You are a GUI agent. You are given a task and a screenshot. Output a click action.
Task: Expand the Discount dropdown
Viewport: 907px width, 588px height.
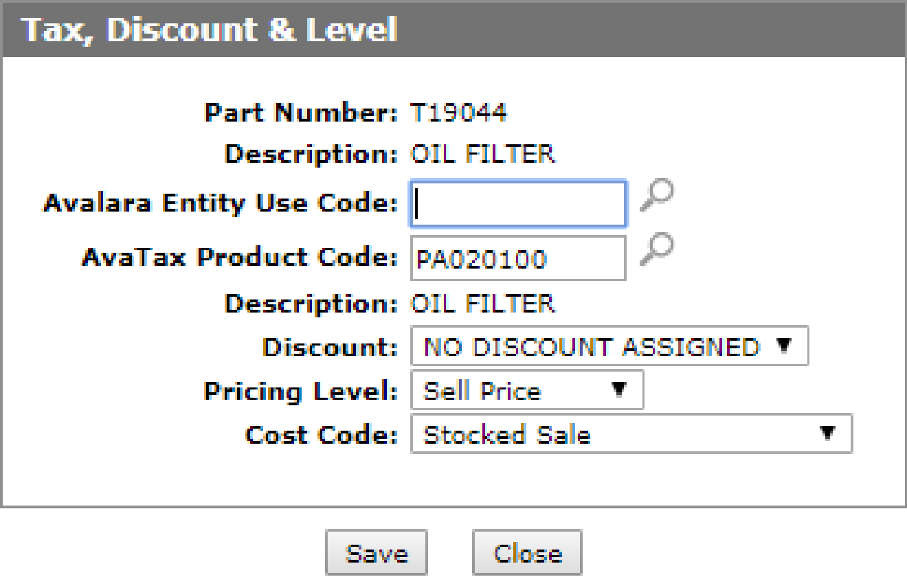(x=609, y=346)
